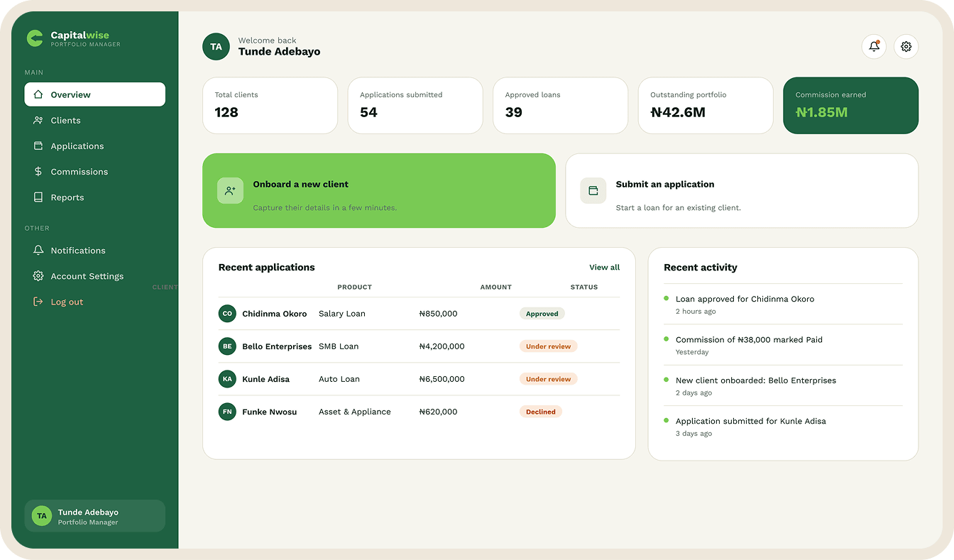This screenshot has width=954, height=560.
Task: Select the Outstanding portfolio card
Action: pyautogui.click(x=706, y=105)
